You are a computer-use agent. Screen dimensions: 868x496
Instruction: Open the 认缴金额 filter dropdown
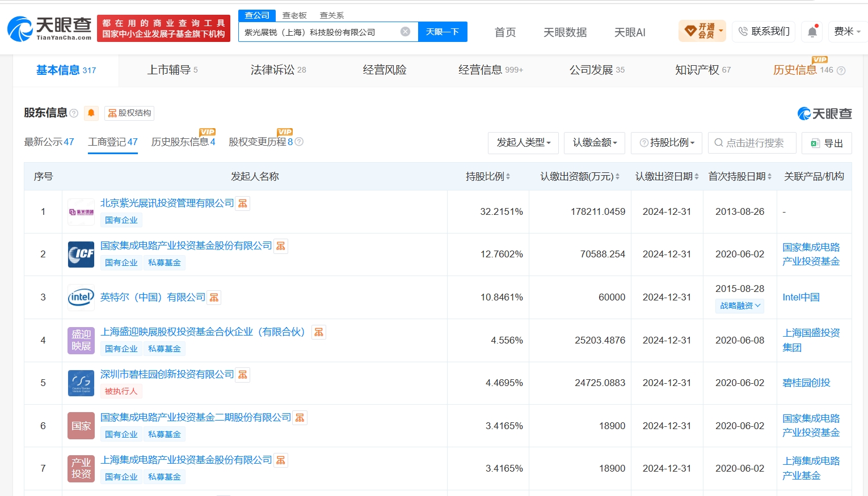(595, 143)
